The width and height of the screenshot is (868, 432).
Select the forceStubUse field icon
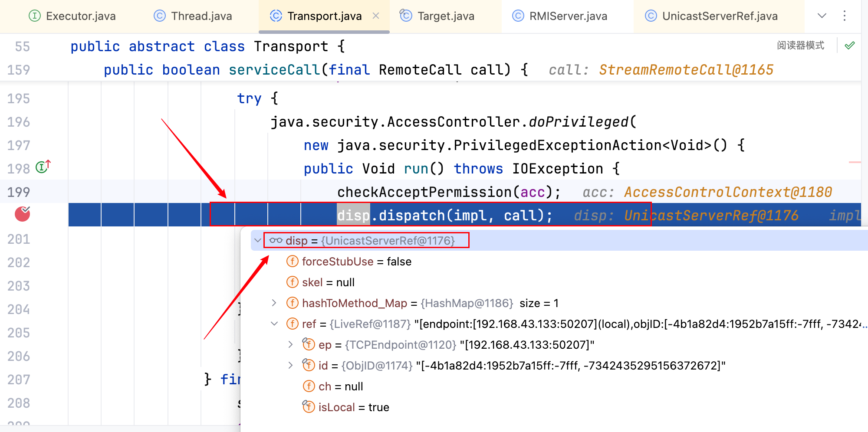293,262
